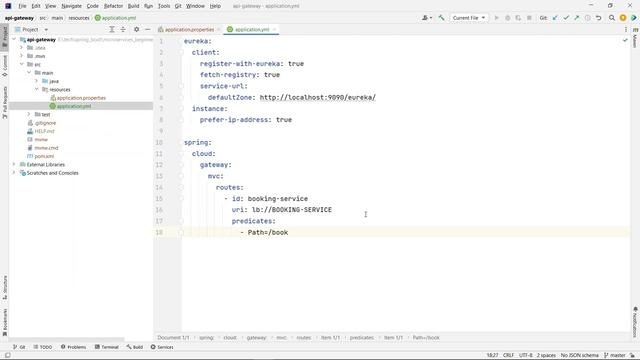The width and height of the screenshot is (640, 360).
Task: Click No JSON schema in status bar
Action: pos(580,356)
